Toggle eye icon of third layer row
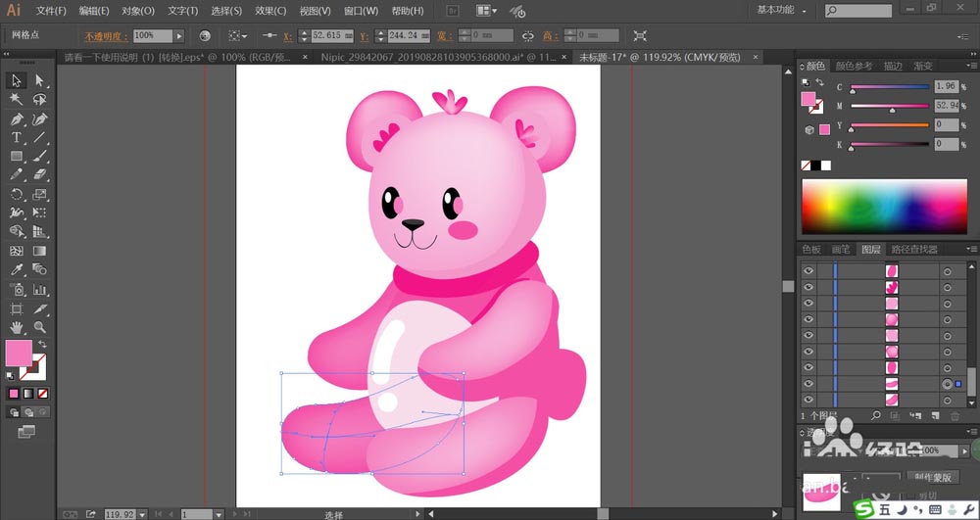The height and width of the screenshot is (520, 980). click(x=808, y=304)
